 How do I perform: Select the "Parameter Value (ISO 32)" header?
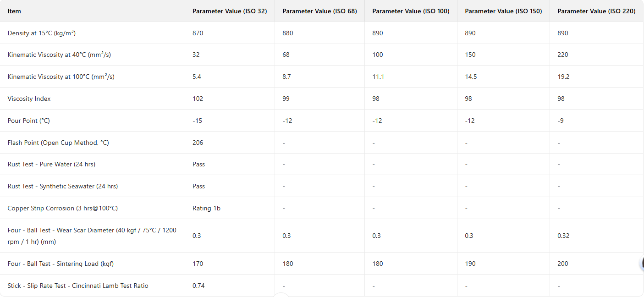(x=230, y=11)
